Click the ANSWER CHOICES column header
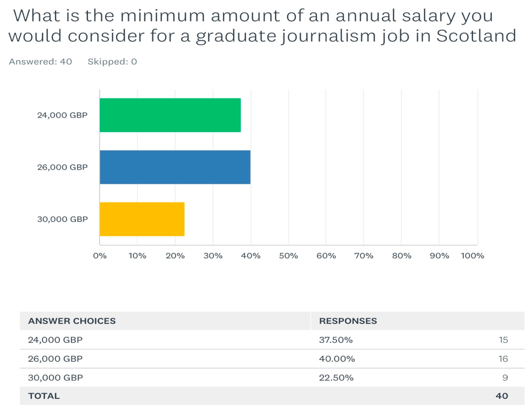 [x=72, y=321]
